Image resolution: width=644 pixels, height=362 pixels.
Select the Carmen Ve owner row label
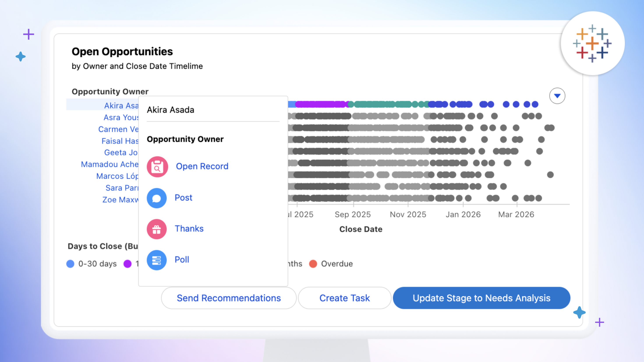pyautogui.click(x=118, y=129)
